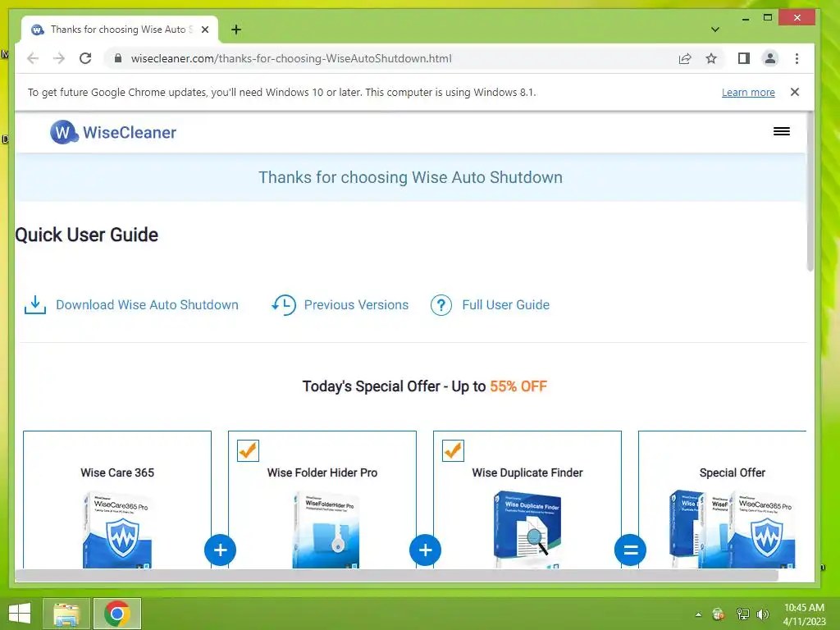Open the search tabs chevron

tap(715, 30)
